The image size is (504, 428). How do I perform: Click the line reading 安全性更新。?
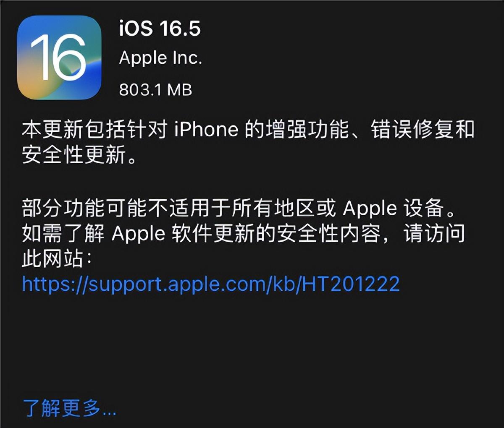[79, 155]
